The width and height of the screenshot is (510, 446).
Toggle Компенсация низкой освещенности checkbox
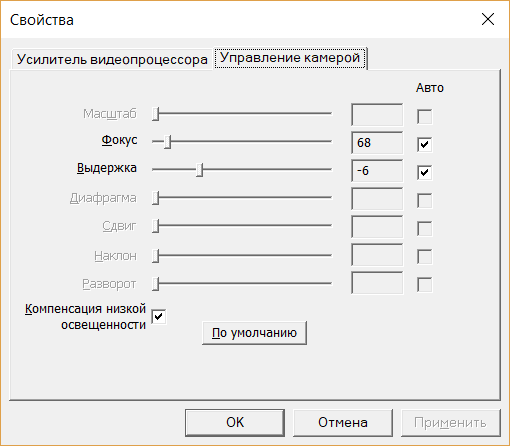(x=159, y=316)
